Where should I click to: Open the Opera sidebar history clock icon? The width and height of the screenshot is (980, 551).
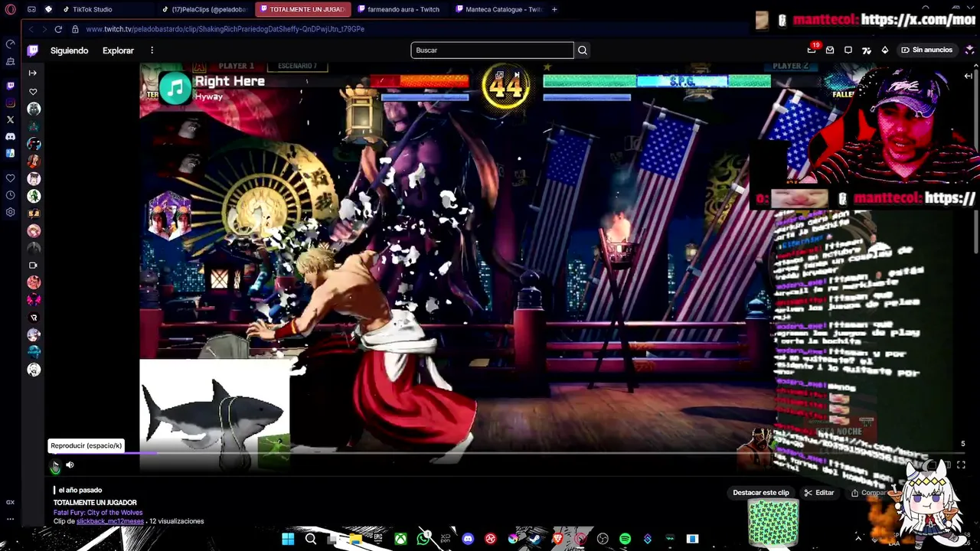10,195
